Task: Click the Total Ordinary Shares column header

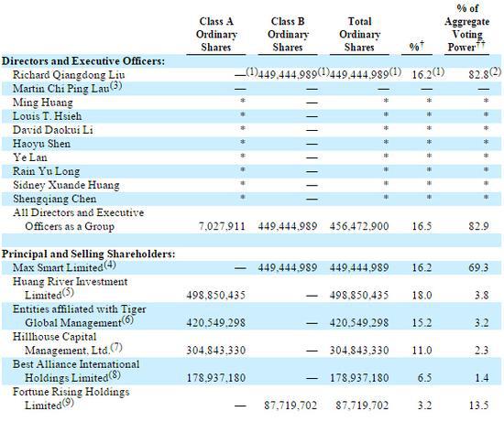Action: (x=360, y=35)
